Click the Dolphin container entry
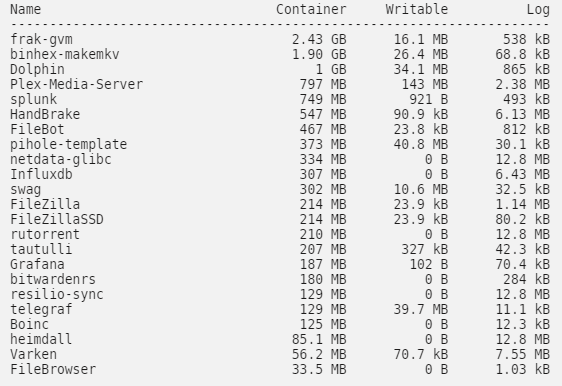The width and height of the screenshot is (562, 386). coord(37,69)
